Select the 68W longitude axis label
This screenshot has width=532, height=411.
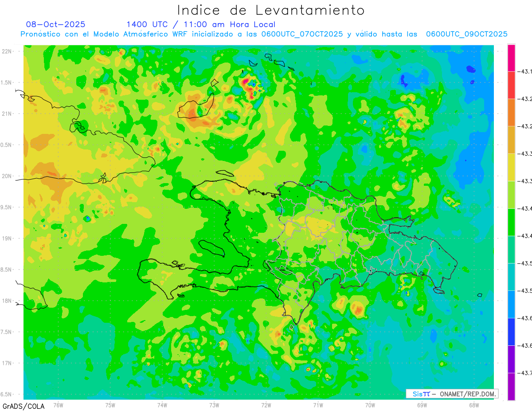(x=473, y=405)
